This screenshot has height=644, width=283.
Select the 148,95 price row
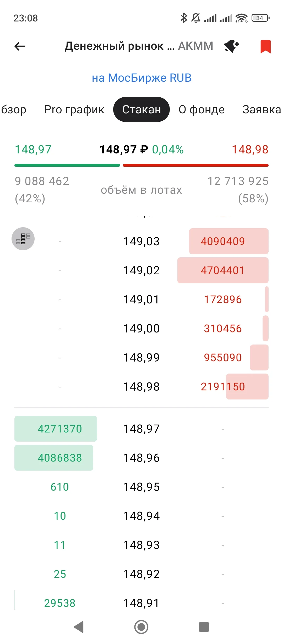141,487
